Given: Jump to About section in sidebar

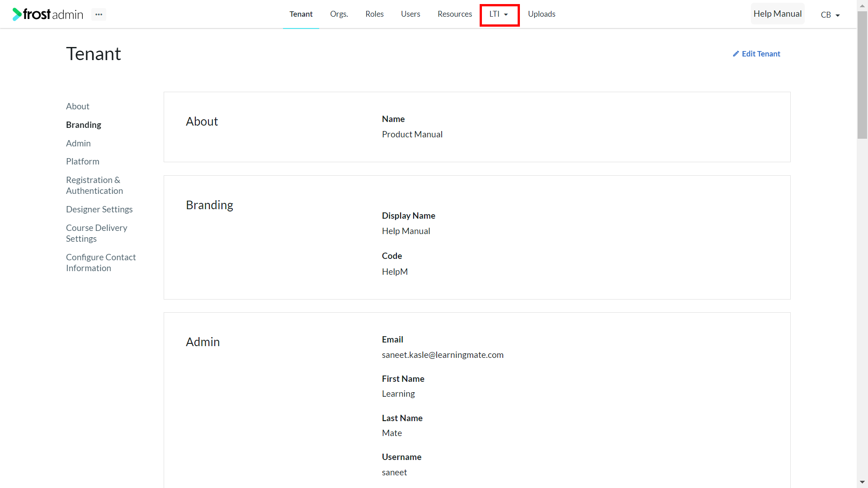Looking at the screenshot, I should tap(78, 106).
